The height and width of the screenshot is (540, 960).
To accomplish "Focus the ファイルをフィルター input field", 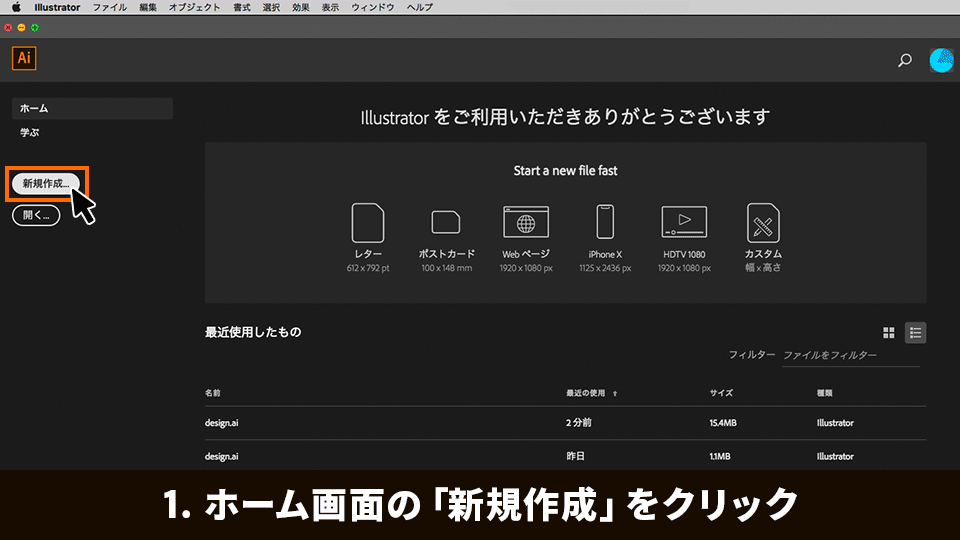I will pos(851,355).
